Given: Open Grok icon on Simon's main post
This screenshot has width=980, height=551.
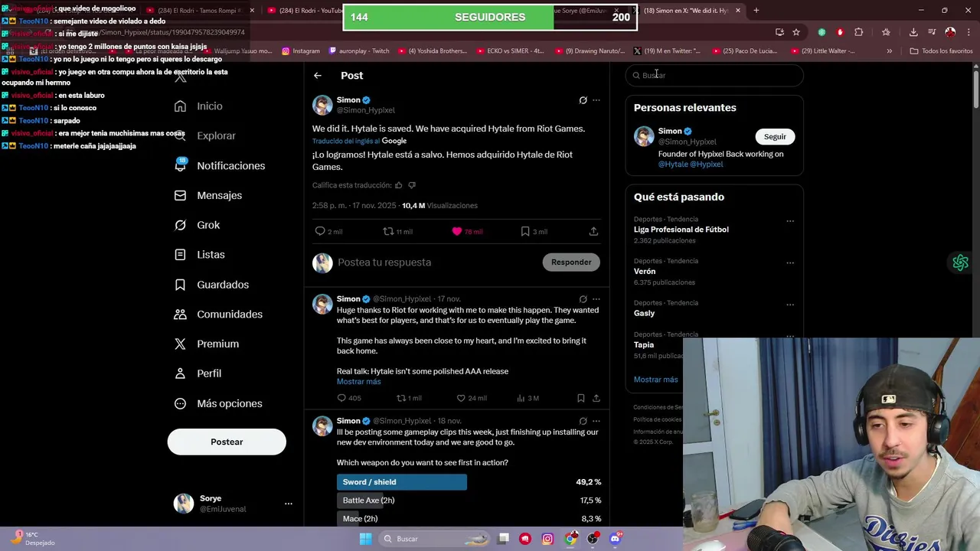Looking at the screenshot, I should (583, 100).
